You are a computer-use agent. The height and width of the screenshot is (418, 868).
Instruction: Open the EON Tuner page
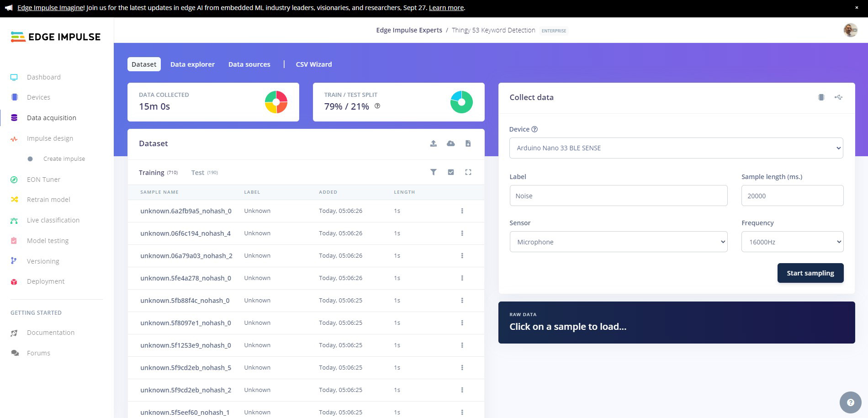point(43,180)
